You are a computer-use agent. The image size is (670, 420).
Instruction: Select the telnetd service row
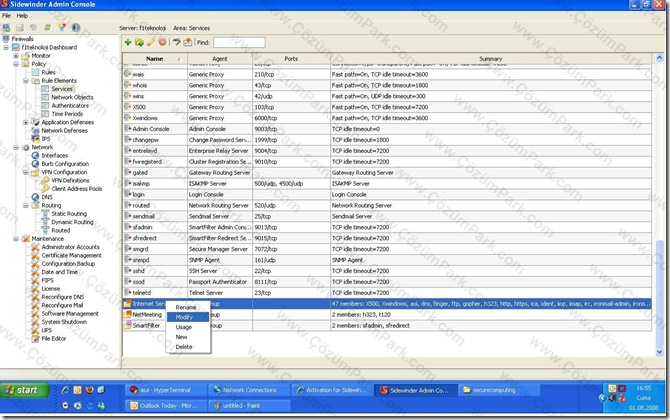point(387,293)
